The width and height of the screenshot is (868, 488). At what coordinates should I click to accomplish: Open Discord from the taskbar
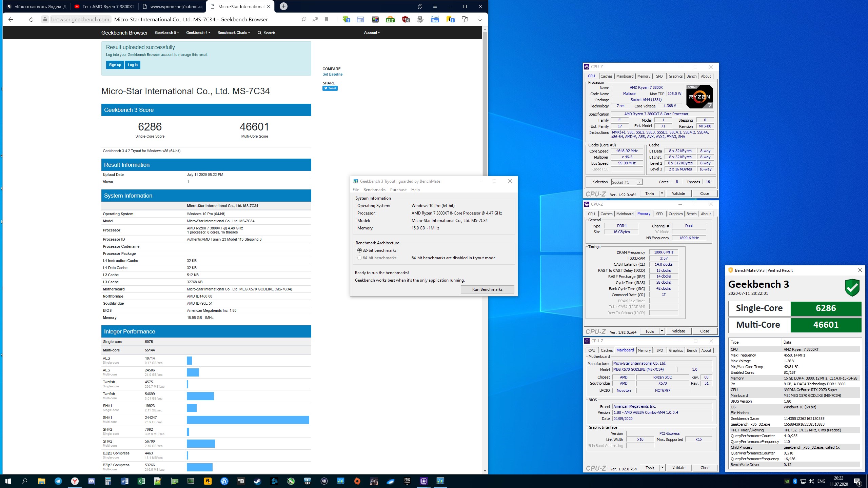coord(92,481)
